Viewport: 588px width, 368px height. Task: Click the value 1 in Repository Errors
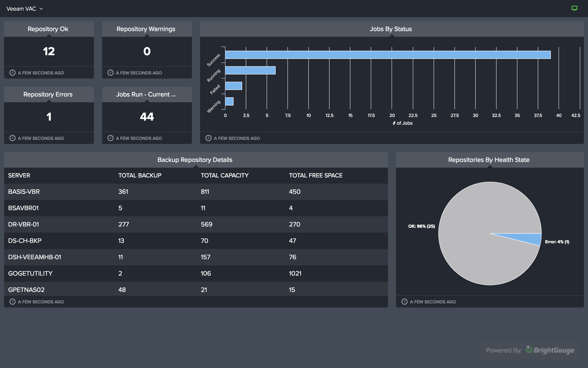click(x=49, y=117)
